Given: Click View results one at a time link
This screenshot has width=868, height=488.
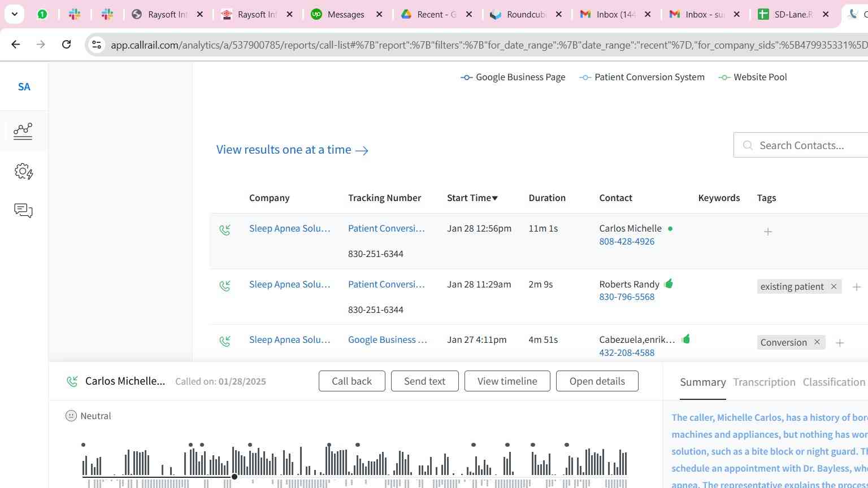Looking at the screenshot, I should click(x=292, y=150).
